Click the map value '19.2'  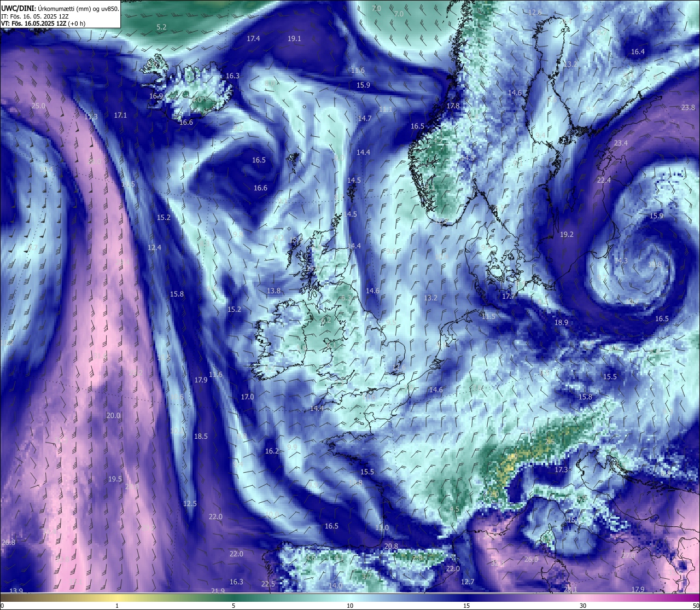tap(567, 235)
